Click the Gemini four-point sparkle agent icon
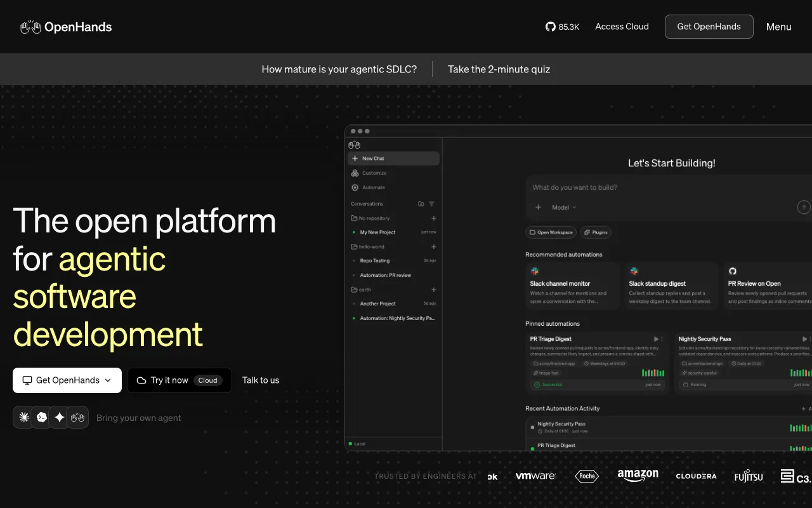Image resolution: width=812 pixels, height=508 pixels. pos(60,417)
